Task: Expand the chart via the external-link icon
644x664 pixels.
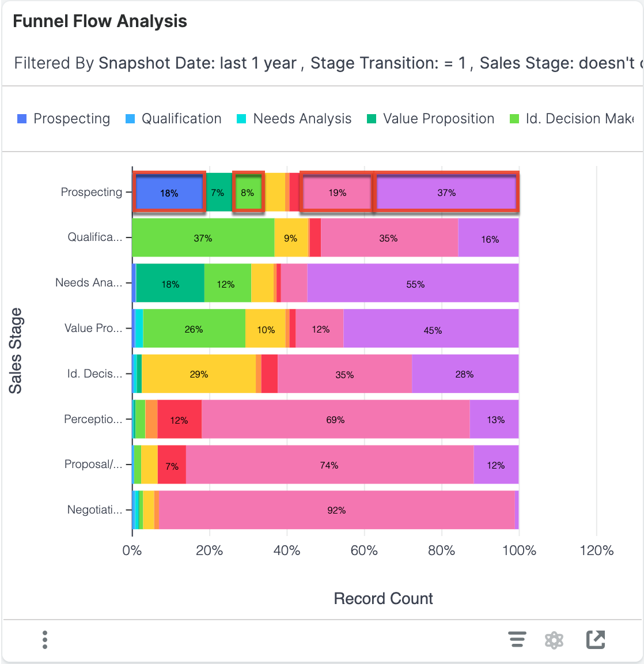Action: click(596, 640)
